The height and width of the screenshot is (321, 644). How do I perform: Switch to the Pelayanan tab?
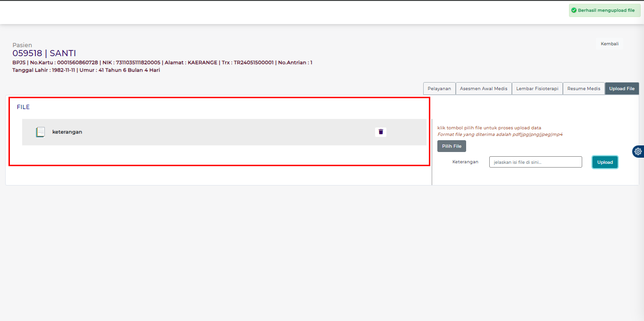coord(439,89)
